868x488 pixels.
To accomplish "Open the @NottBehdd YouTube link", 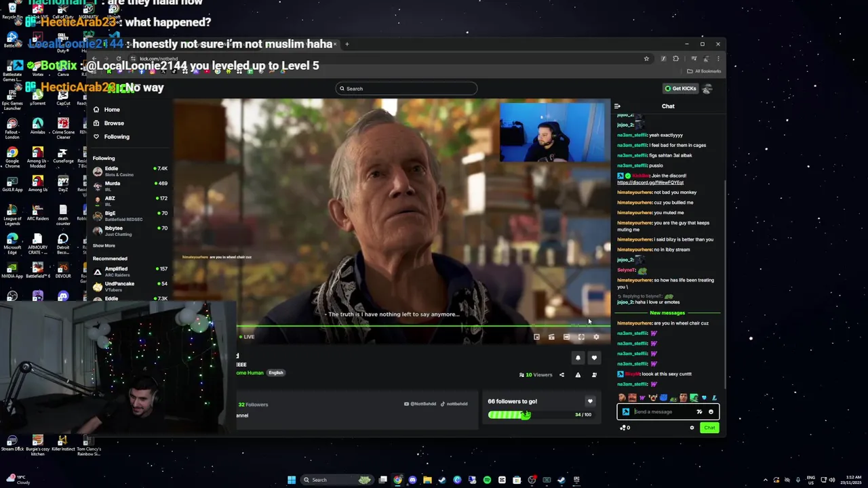I will click(x=420, y=404).
